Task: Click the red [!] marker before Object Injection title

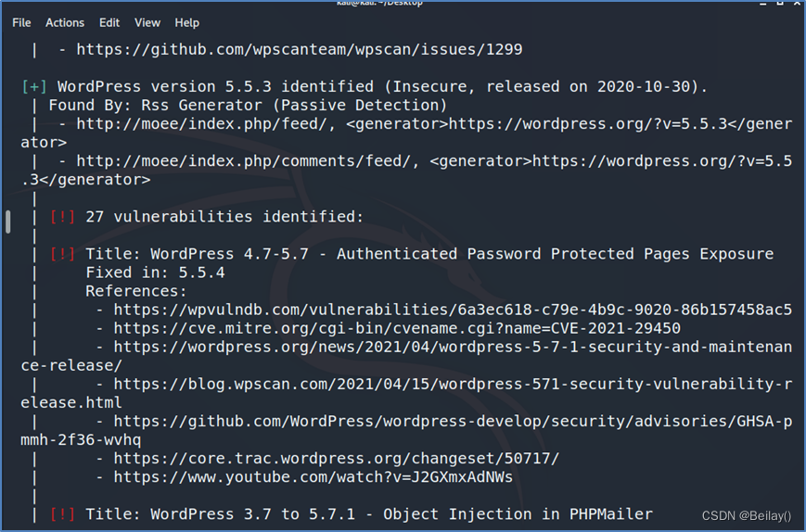Action: pos(62,514)
